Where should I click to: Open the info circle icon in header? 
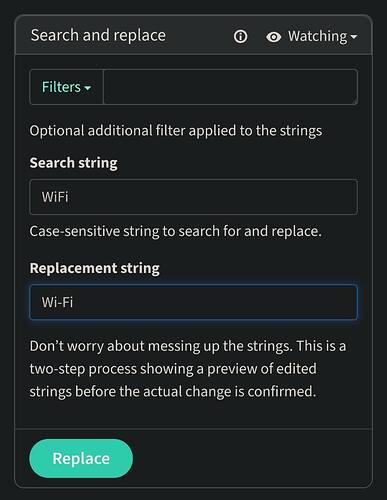tap(240, 36)
